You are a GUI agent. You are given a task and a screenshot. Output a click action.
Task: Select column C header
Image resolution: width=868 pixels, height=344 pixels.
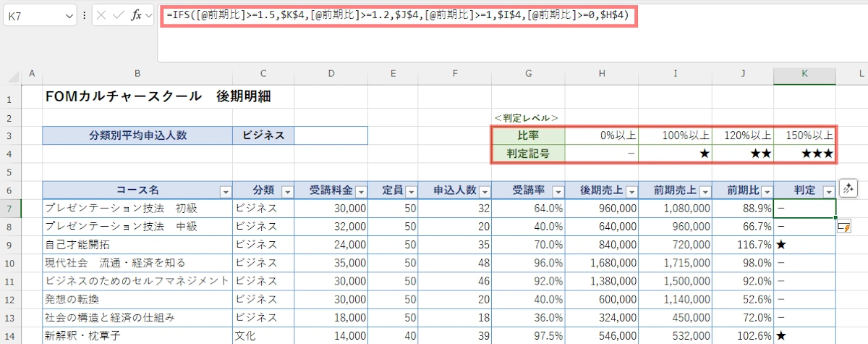263,73
